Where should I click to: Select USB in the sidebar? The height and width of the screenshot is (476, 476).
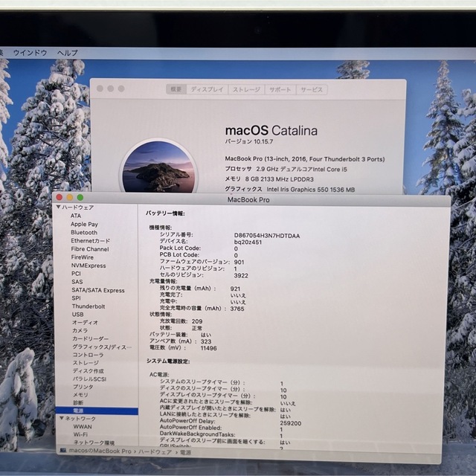coord(77,315)
